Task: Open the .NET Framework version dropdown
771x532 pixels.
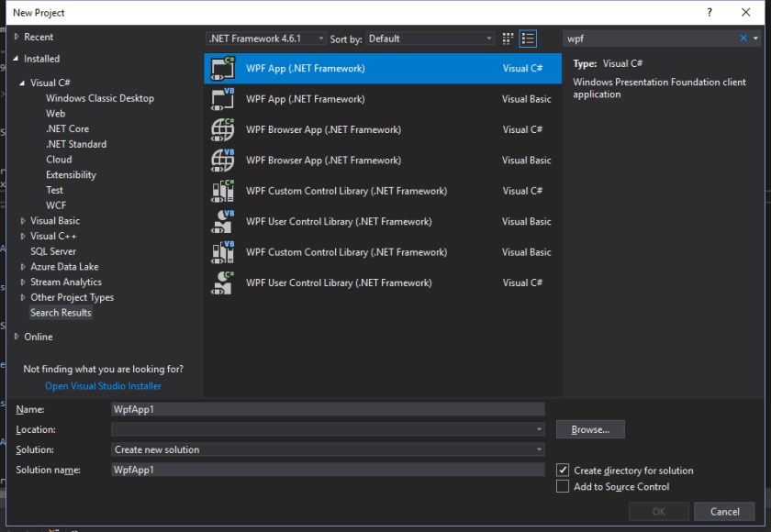Action: (266, 39)
